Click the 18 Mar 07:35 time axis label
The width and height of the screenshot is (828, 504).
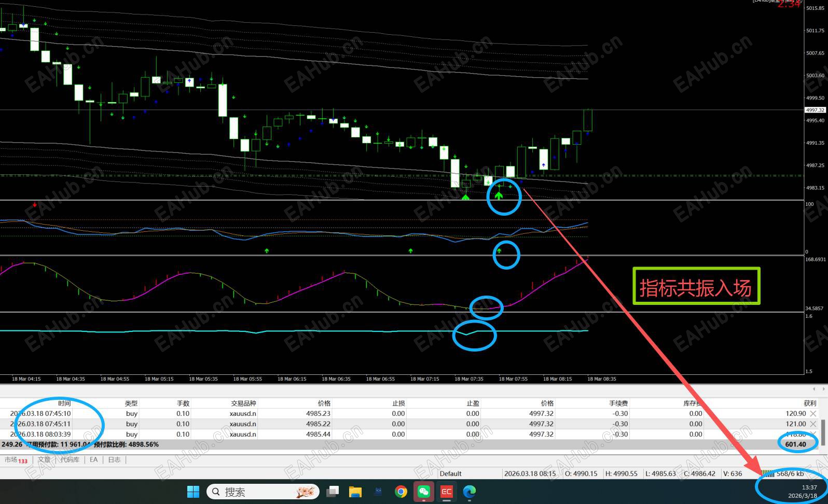[x=469, y=379]
